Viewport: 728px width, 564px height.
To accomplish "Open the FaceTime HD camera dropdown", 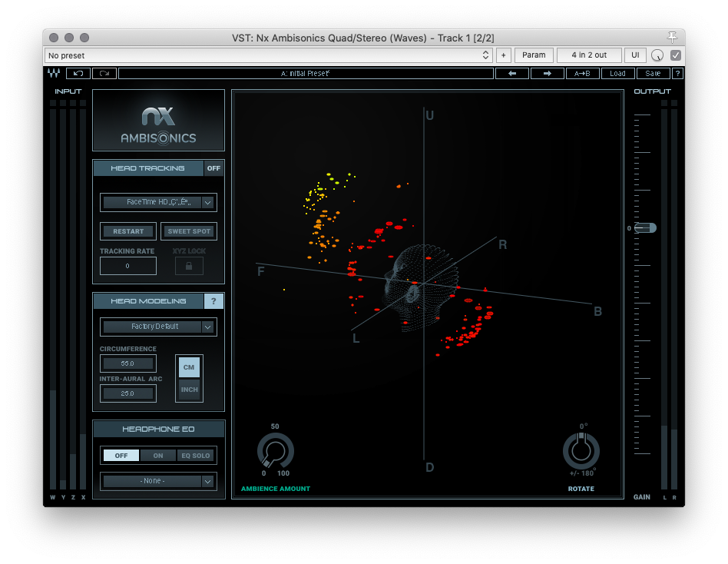I will (x=158, y=202).
